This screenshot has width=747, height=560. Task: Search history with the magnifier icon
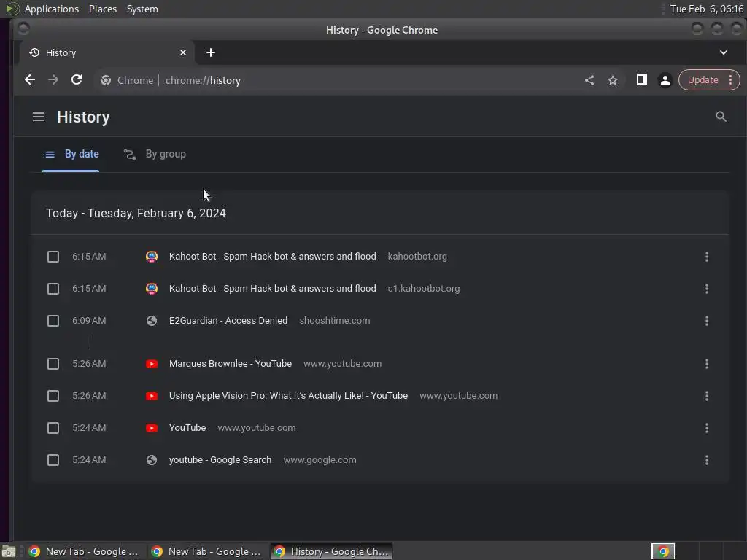(x=721, y=117)
